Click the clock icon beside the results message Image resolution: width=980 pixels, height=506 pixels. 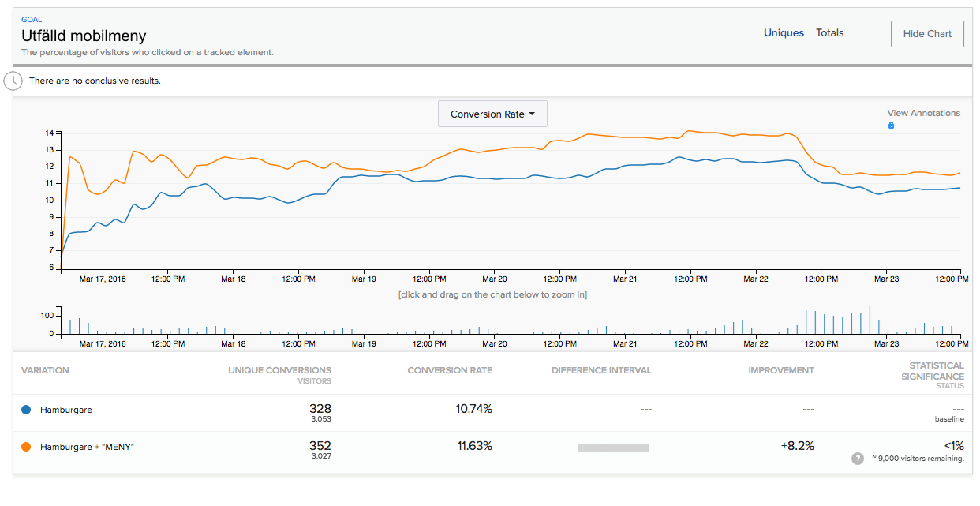(13, 81)
